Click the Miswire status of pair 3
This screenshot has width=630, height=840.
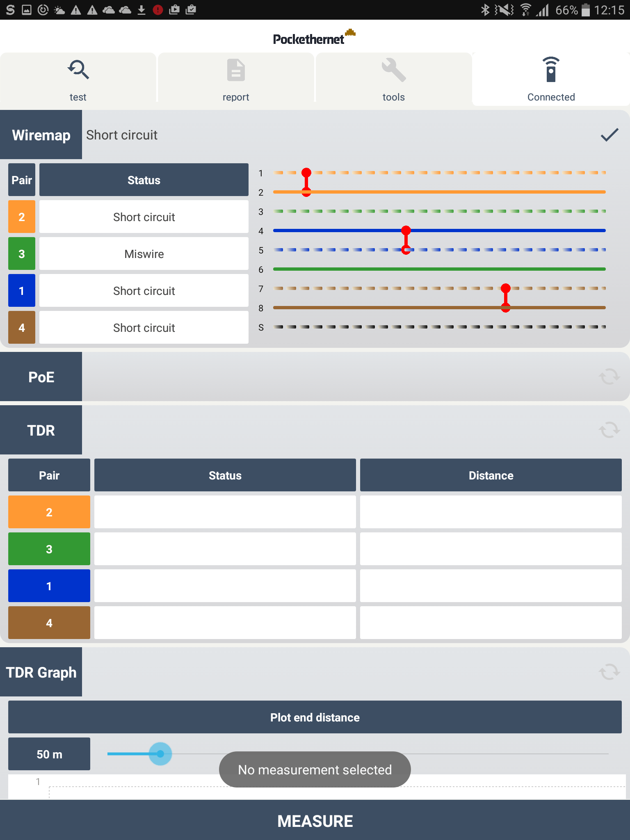(144, 253)
